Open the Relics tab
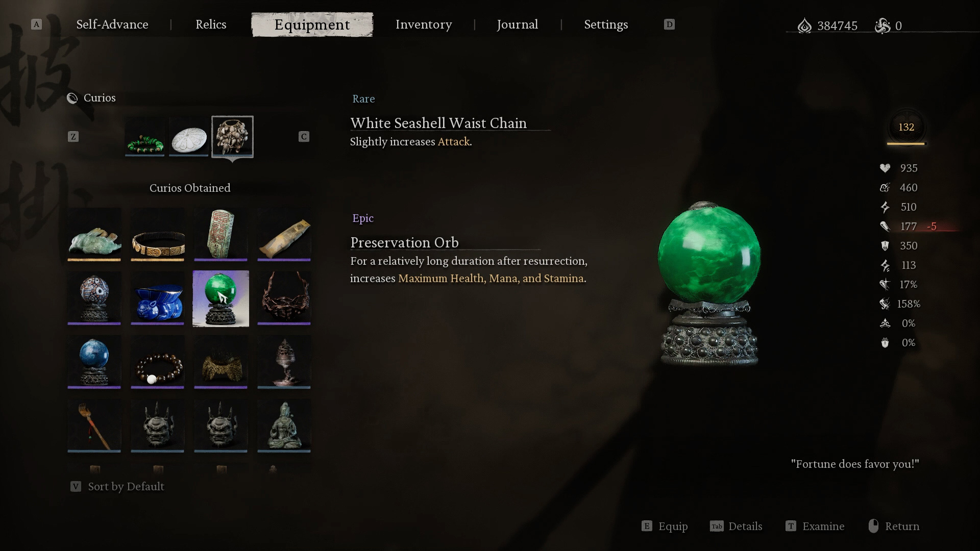The image size is (980, 551). (211, 24)
